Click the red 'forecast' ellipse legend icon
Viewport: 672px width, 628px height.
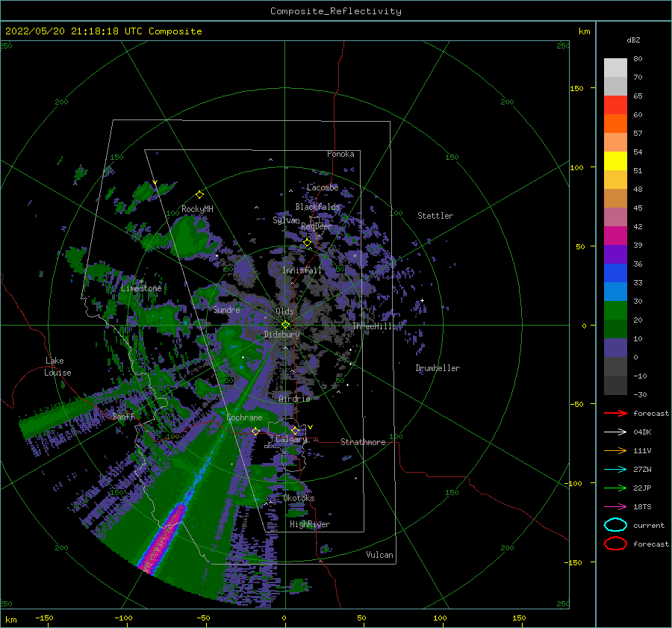pos(615,544)
